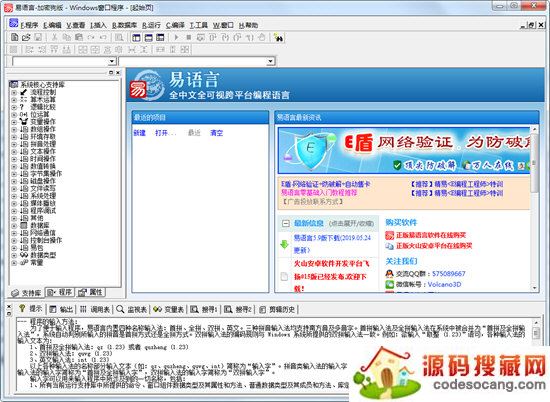Open the W.窗口 menu
Screen dimensions: 550x402
coord(223,25)
